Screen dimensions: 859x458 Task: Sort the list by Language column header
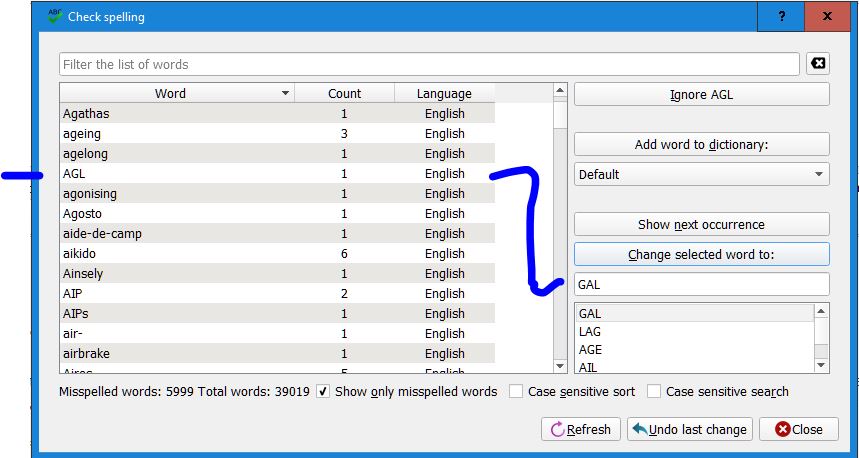(x=444, y=93)
